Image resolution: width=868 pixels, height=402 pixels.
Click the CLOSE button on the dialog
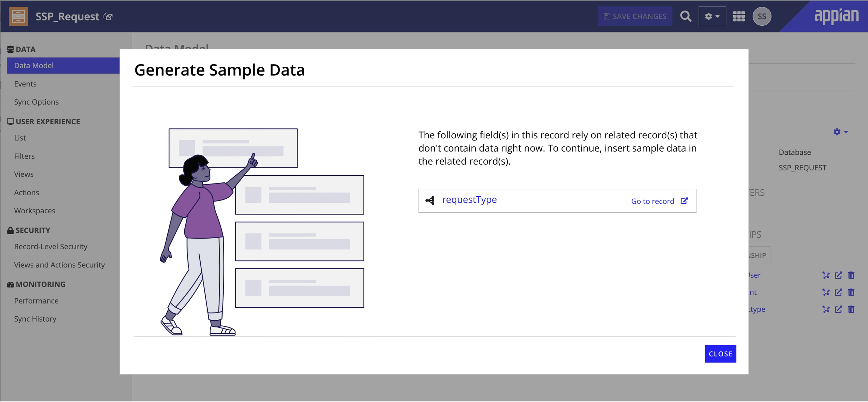click(721, 353)
